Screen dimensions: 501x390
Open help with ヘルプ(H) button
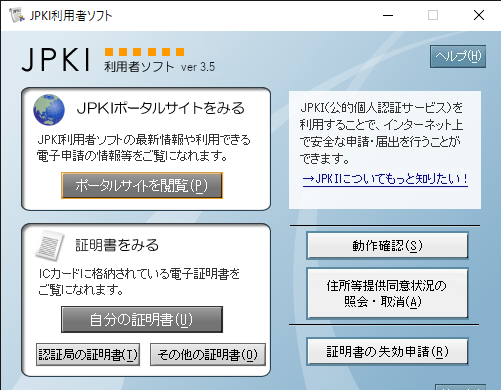click(458, 56)
